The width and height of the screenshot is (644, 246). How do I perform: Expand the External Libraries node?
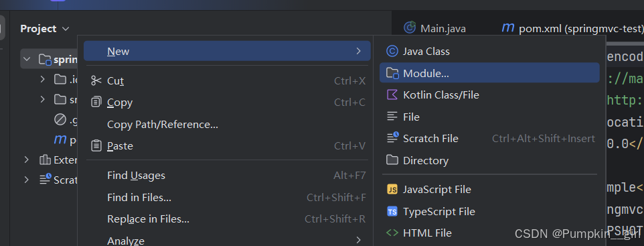27,160
